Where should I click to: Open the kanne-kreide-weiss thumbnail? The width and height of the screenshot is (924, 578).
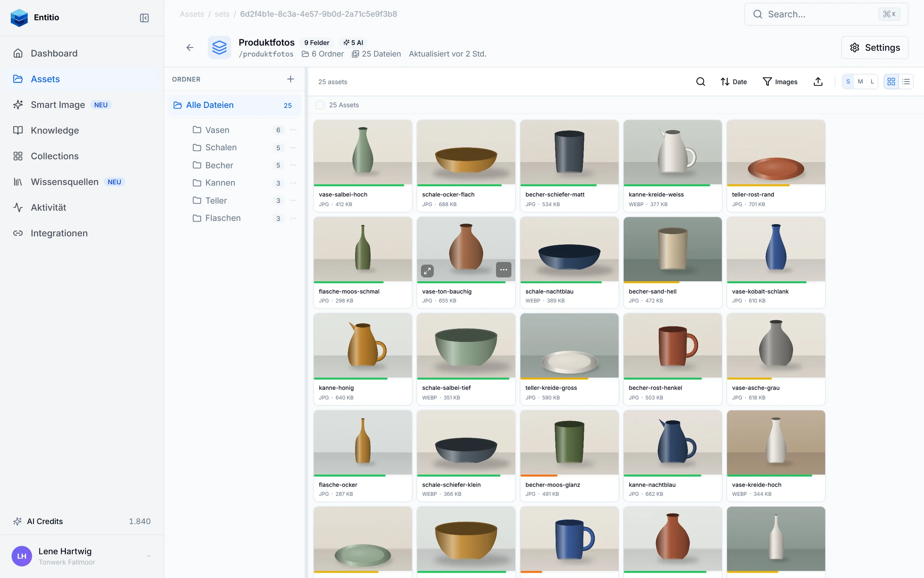(672, 152)
